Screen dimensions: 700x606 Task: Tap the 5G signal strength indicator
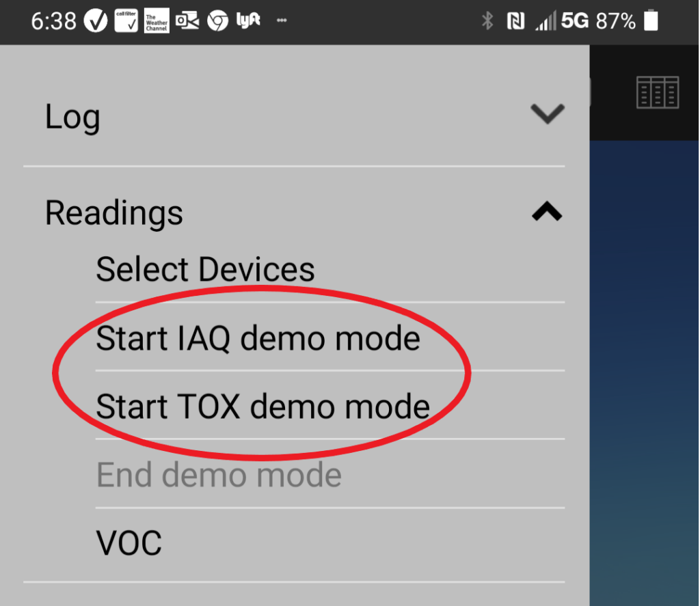click(x=562, y=20)
